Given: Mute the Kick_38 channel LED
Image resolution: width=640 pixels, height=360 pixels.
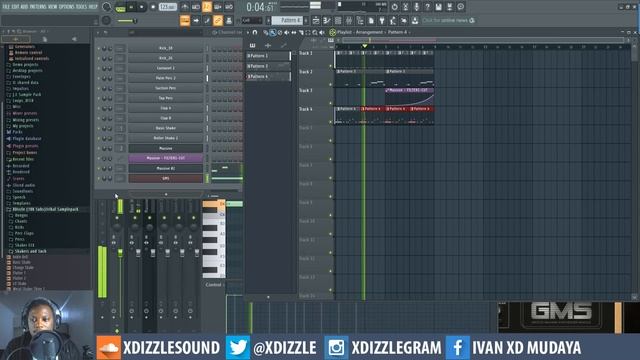Looking at the screenshot, I should pos(98,48).
